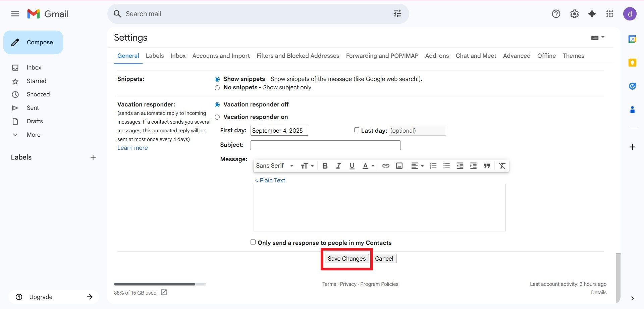Enable the Last day checkbox

(x=357, y=130)
